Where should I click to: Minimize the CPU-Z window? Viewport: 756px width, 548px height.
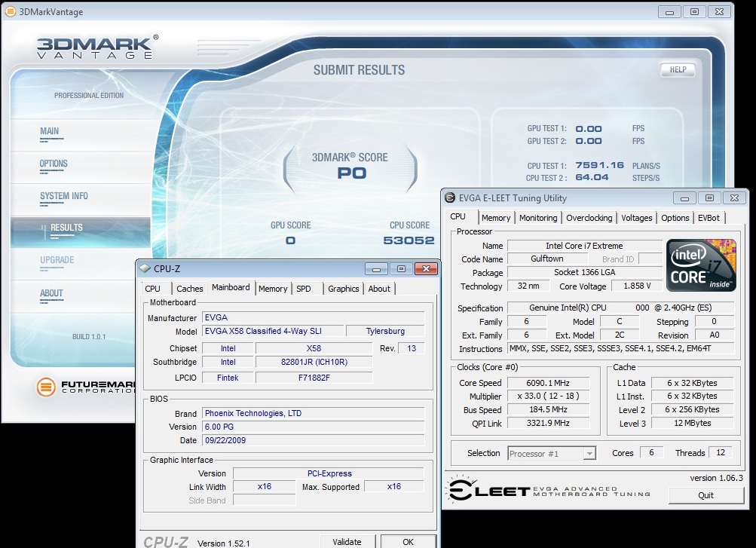pyautogui.click(x=377, y=269)
